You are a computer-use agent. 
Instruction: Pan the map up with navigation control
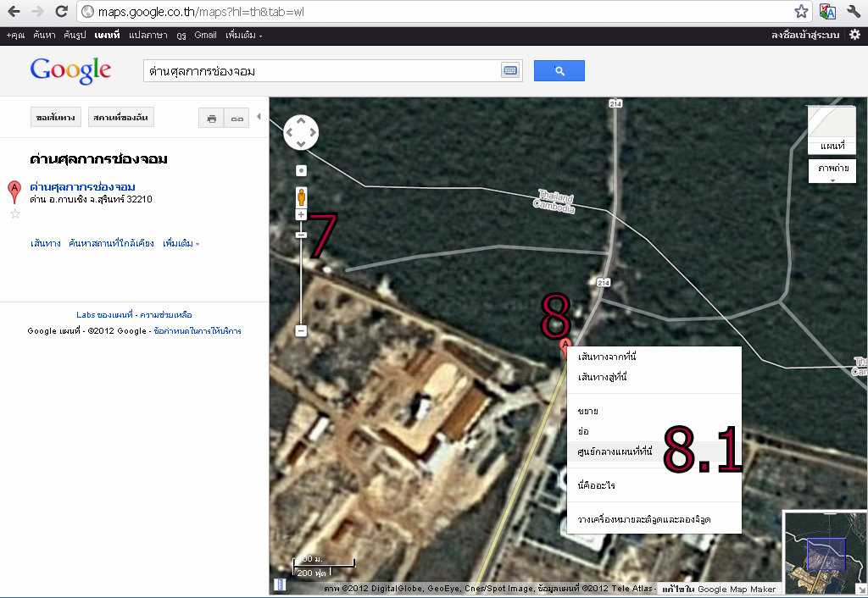click(301, 120)
